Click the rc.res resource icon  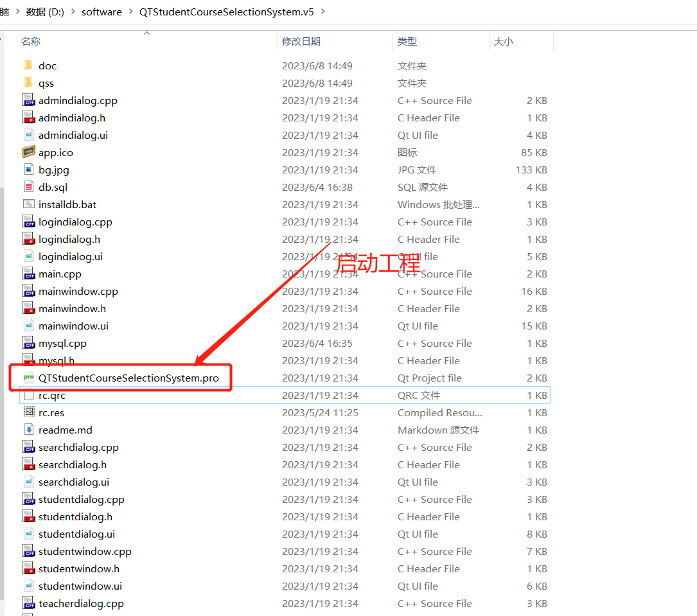(29, 412)
